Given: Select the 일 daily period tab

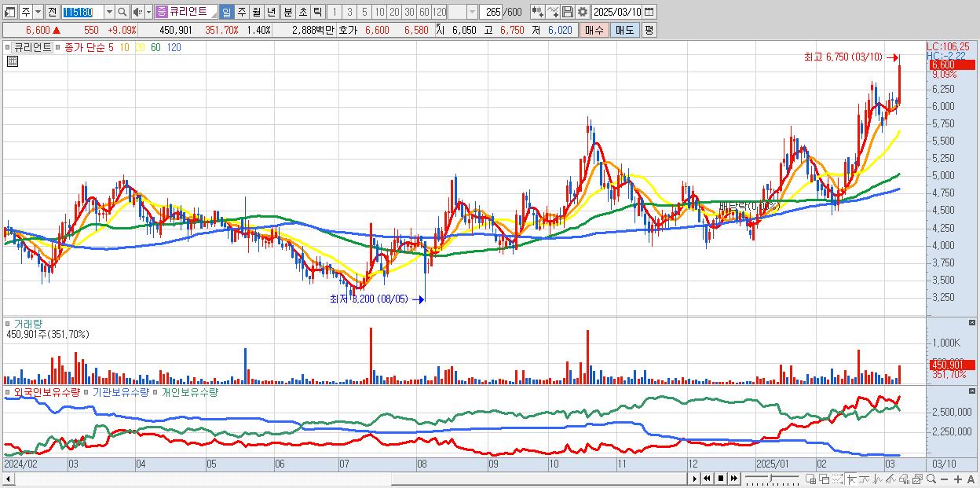Looking at the screenshot, I should (x=226, y=12).
